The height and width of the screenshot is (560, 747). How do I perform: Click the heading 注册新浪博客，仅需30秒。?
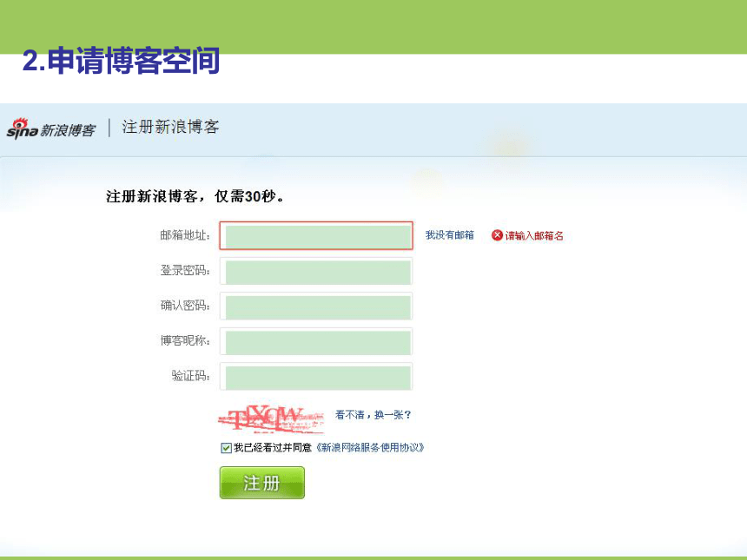tap(195, 196)
